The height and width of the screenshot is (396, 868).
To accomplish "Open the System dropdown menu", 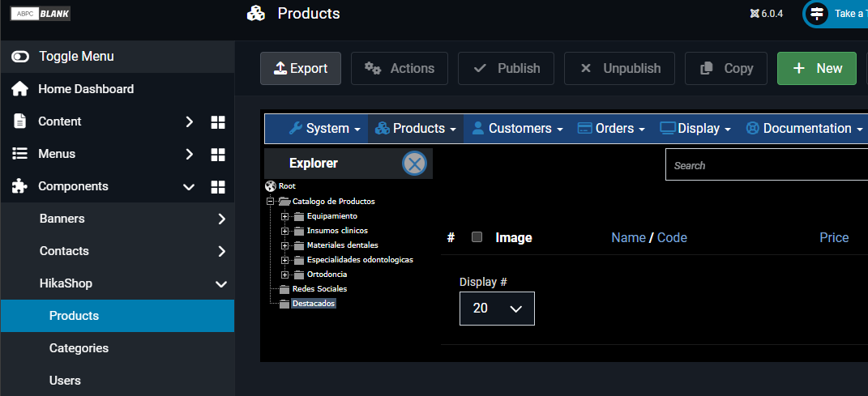I will (x=324, y=129).
